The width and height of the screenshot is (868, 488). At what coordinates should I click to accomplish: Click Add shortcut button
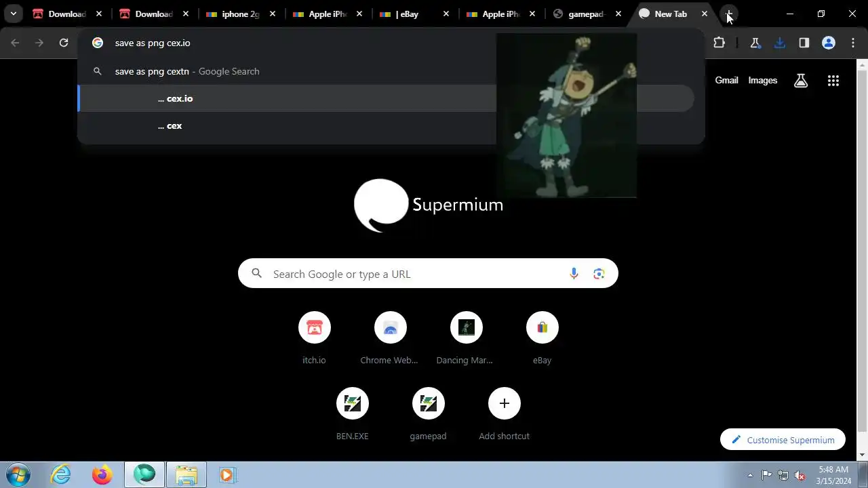504,413
